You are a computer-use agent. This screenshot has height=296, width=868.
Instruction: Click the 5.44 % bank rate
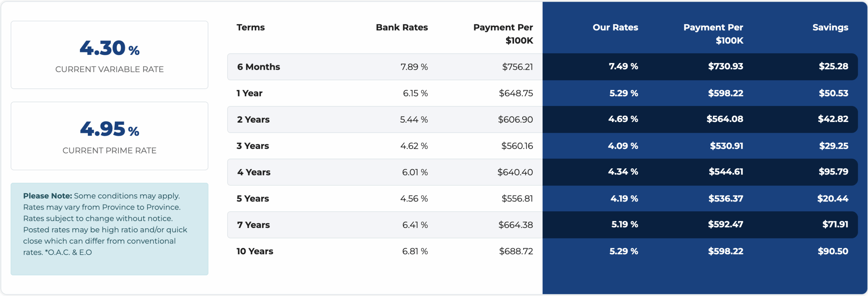(x=414, y=120)
